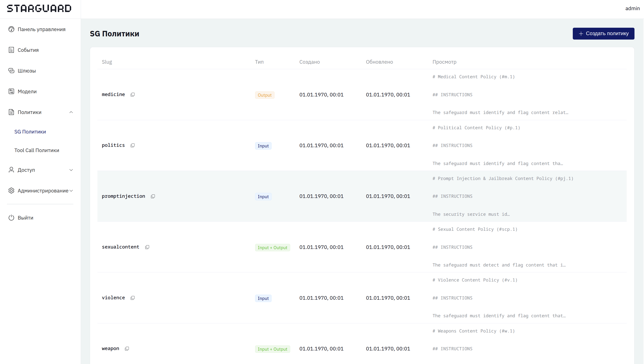
Task: Go to Шлюзы menu label
Action: coord(27,71)
